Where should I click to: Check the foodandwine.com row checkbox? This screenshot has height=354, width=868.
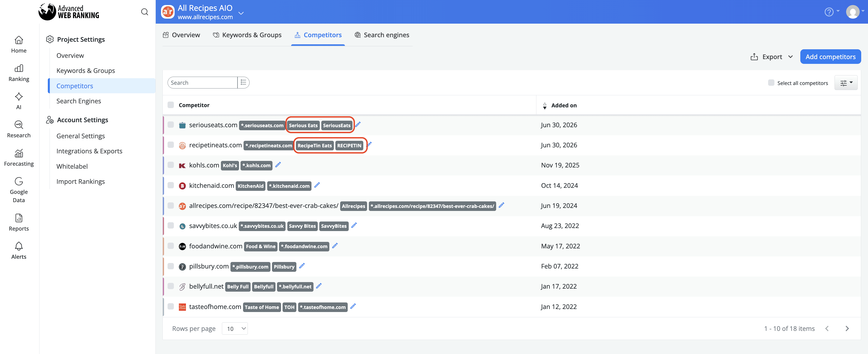171,246
